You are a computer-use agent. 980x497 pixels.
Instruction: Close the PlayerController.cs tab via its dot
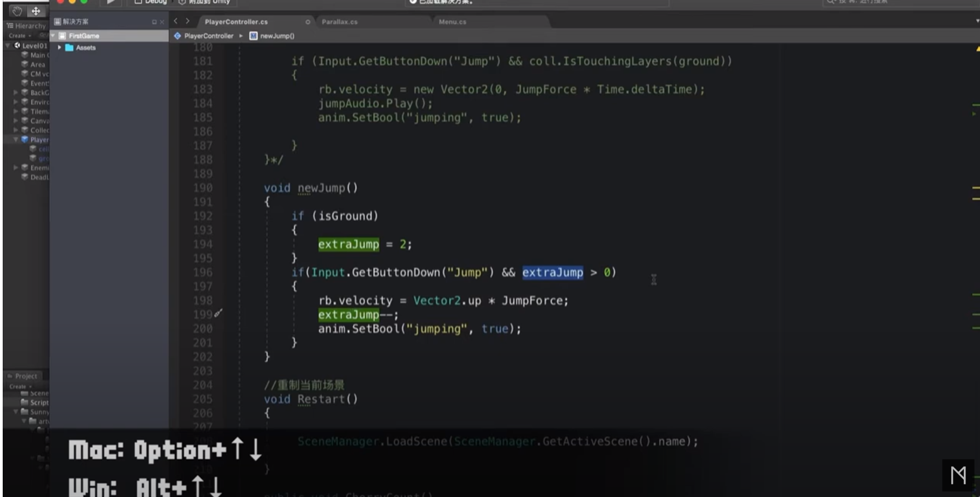(308, 22)
